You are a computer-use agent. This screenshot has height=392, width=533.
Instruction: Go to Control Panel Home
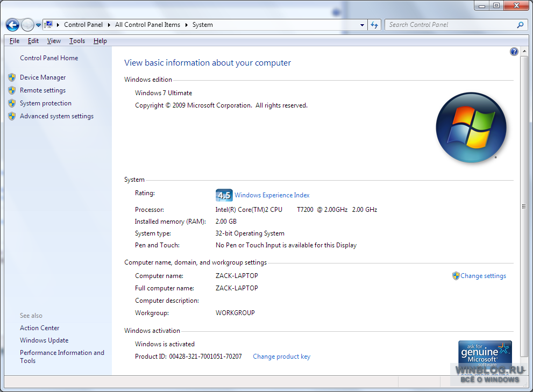coord(49,58)
